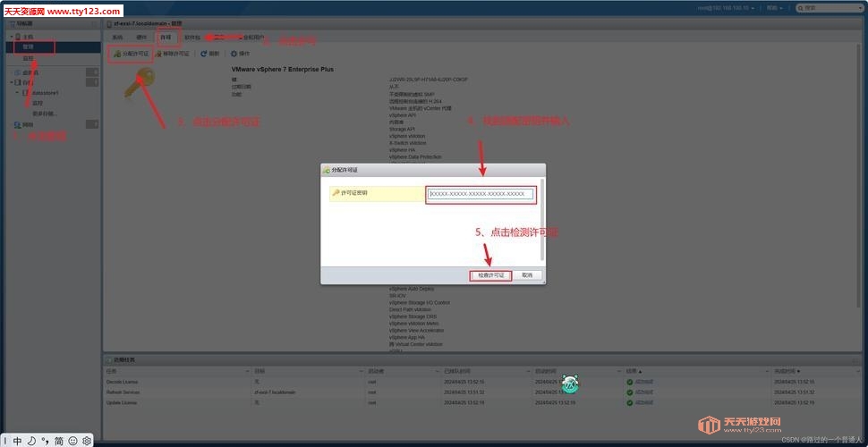Click the Assign license dialog vertical scrollbar
This screenshot has width=868, height=447.
(542, 220)
